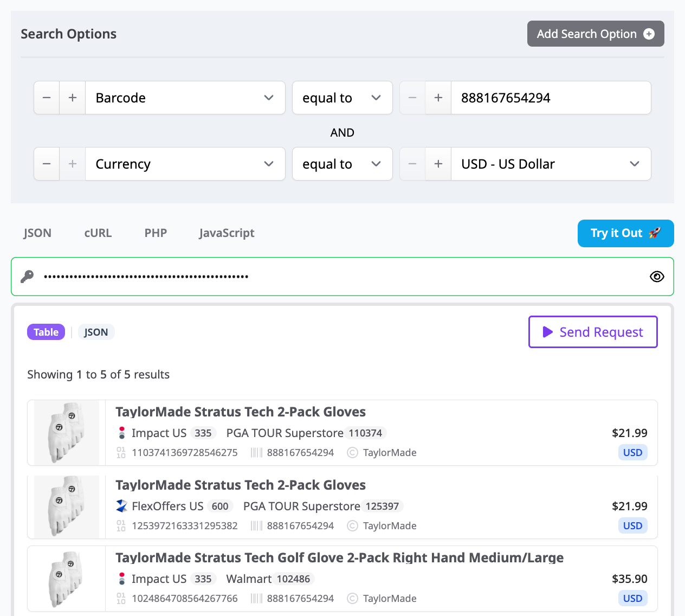The width and height of the screenshot is (685, 616).
Task: Click the FlexOffers US network icon
Action: pos(122,506)
